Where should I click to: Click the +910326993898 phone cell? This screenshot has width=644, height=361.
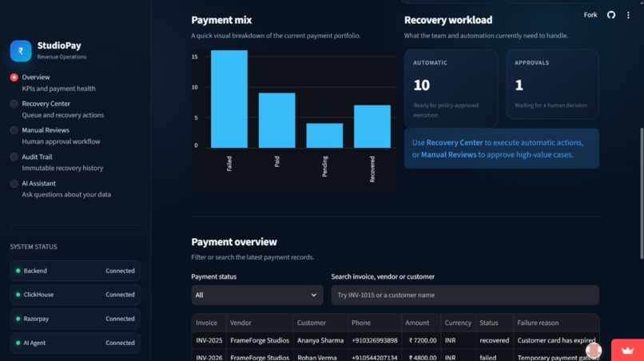[x=375, y=340]
